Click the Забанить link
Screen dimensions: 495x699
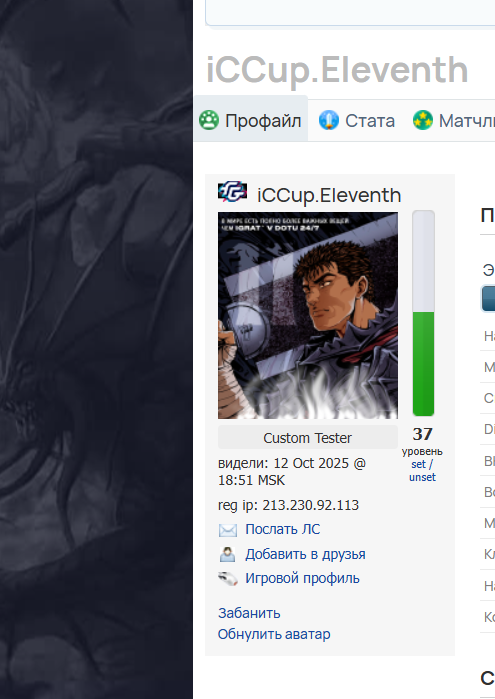pyautogui.click(x=249, y=613)
